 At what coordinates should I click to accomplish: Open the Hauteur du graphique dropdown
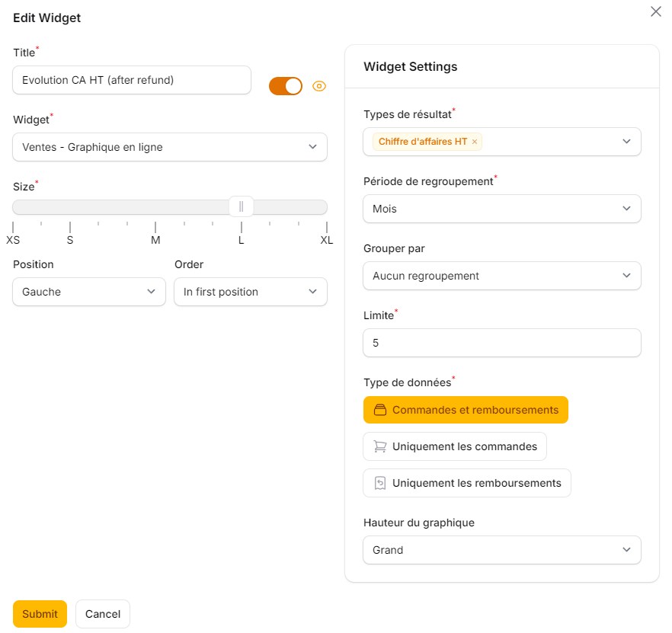click(501, 550)
